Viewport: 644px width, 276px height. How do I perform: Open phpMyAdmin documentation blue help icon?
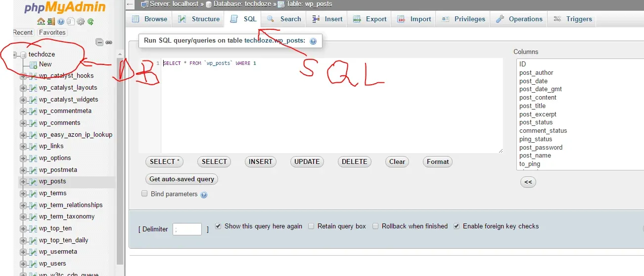[61, 21]
